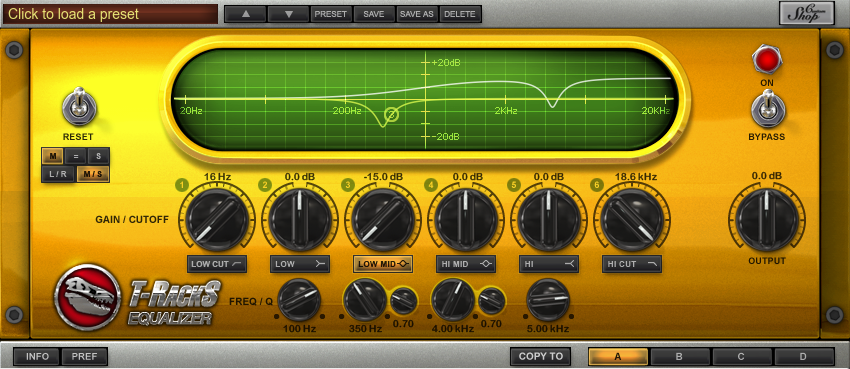The height and width of the screenshot is (369, 850).
Task: Click the OUTPUT 0.0 dB value readout
Action: 767,176
